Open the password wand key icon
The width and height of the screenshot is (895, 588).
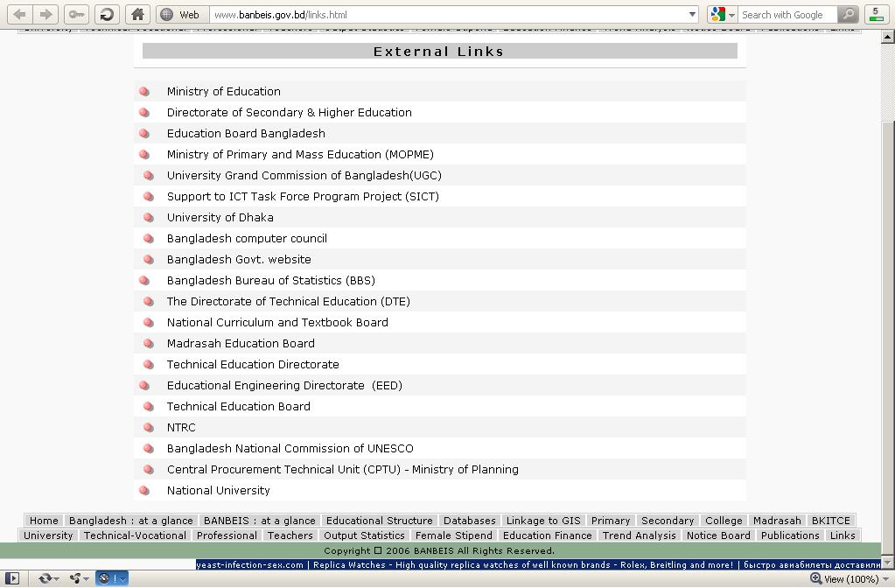coord(76,14)
